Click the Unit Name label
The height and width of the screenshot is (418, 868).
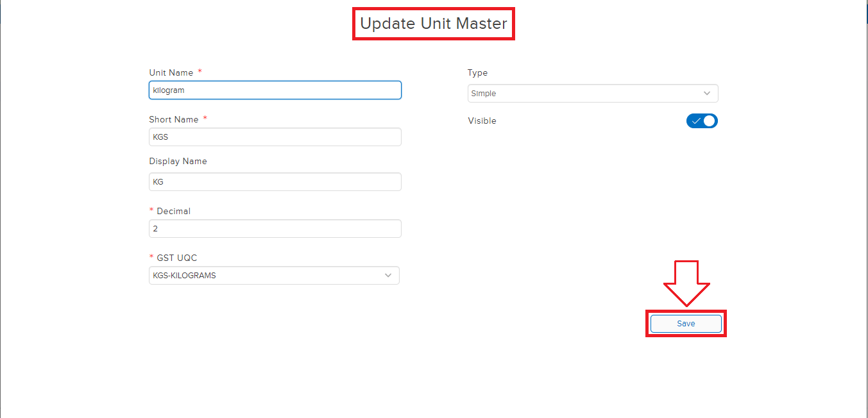(x=171, y=73)
